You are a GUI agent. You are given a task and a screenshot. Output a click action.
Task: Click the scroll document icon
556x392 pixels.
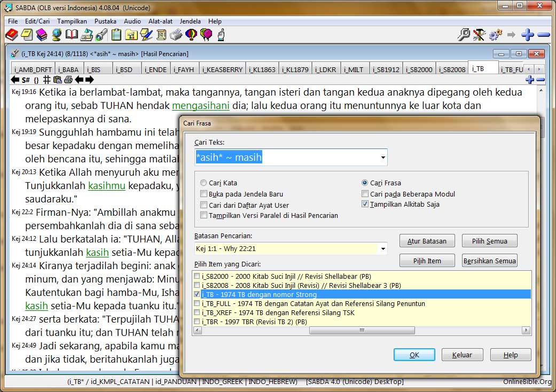point(161,35)
